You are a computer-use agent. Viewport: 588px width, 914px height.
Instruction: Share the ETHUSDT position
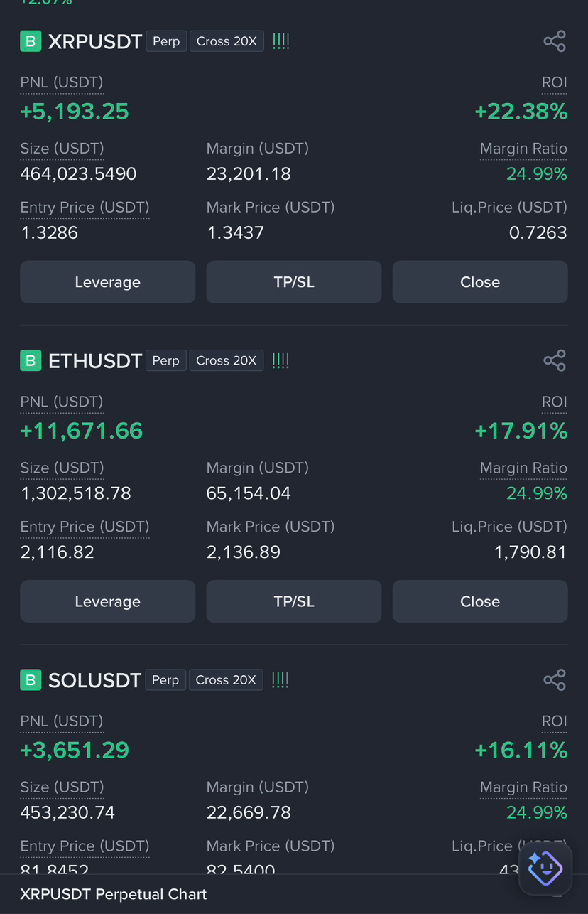coord(554,360)
